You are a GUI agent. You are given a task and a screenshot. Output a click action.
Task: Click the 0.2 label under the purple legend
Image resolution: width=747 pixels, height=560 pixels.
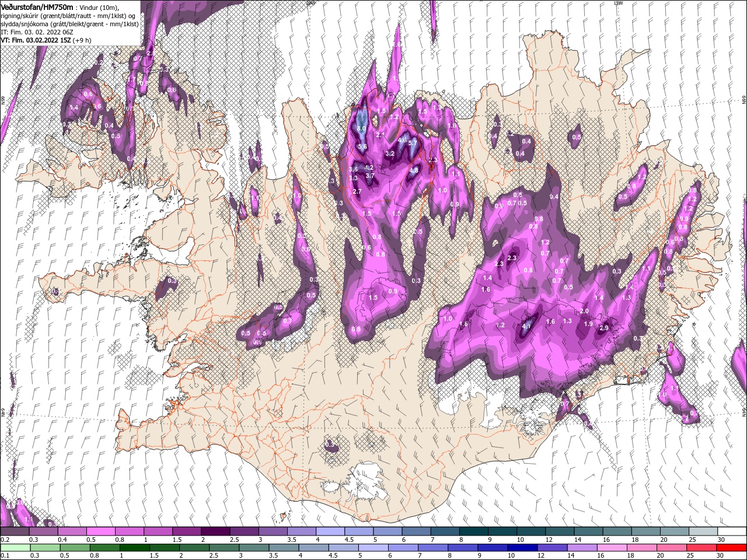click(5, 540)
